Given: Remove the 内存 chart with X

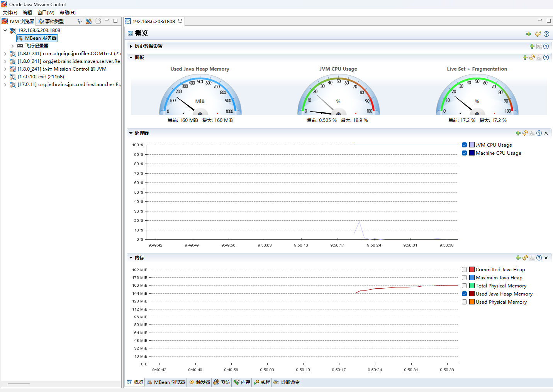Looking at the screenshot, I should (x=546, y=258).
